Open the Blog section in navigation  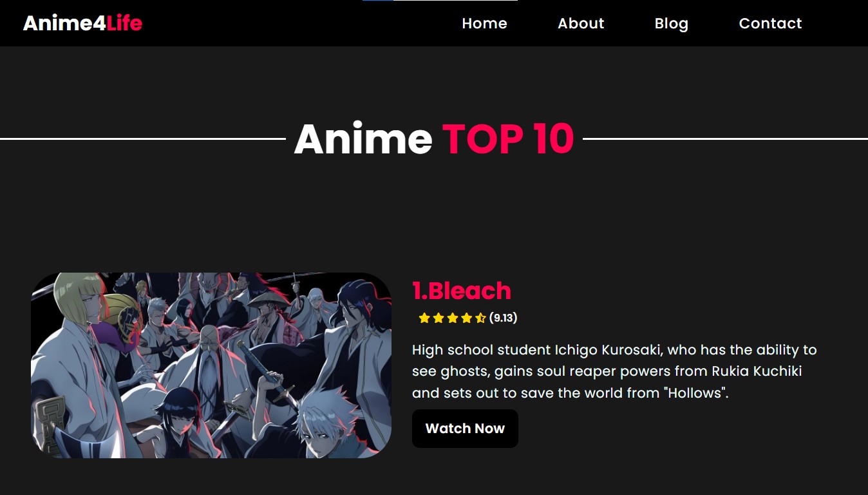click(x=672, y=23)
